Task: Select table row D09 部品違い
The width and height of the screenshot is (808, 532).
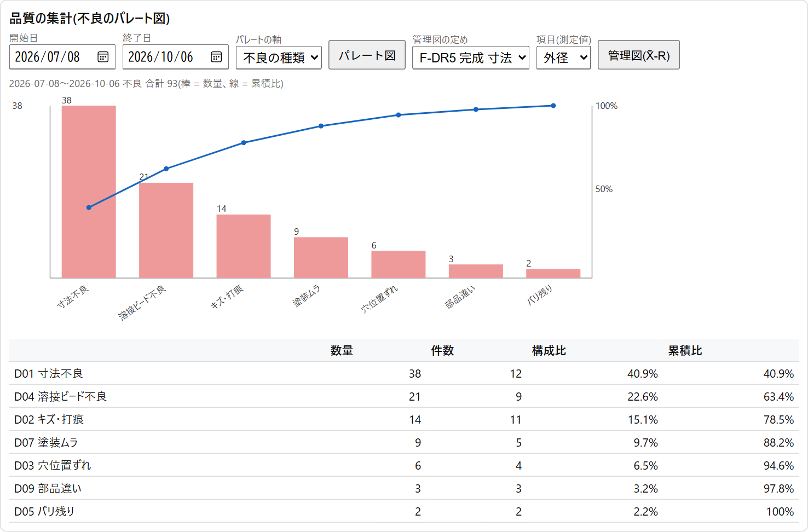Action: click(404, 488)
